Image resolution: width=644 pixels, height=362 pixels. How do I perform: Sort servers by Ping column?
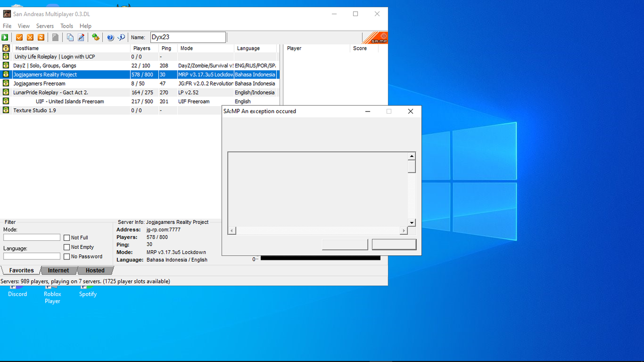point(168,48)
